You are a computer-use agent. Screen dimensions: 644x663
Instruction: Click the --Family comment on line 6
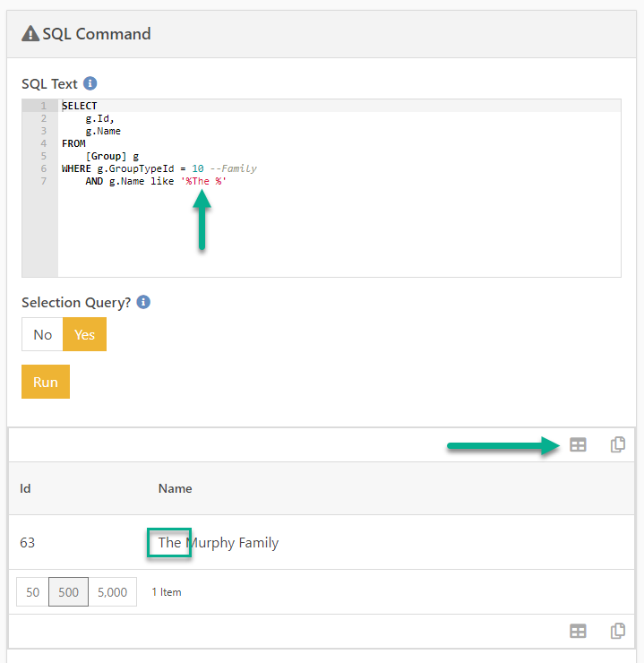[x=233, y=168]
